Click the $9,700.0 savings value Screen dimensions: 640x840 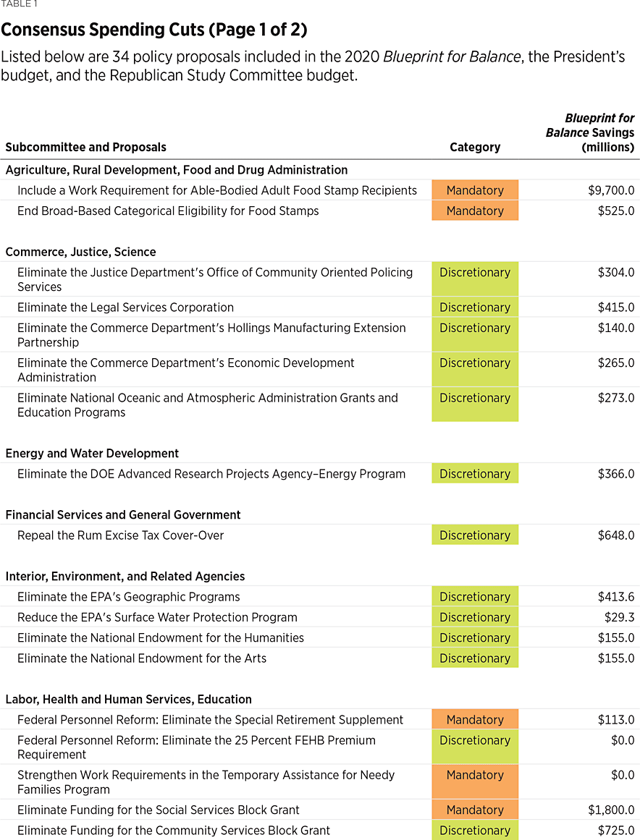[611, 190]
